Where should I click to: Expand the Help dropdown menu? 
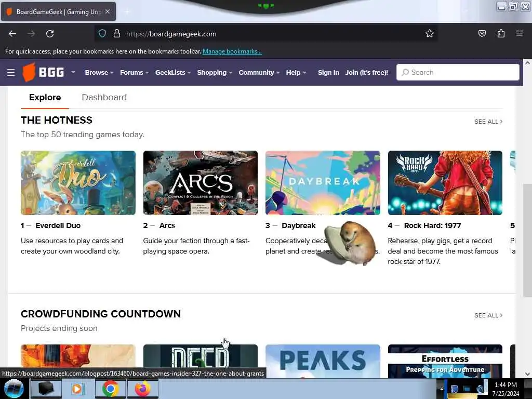coord(296,72)
